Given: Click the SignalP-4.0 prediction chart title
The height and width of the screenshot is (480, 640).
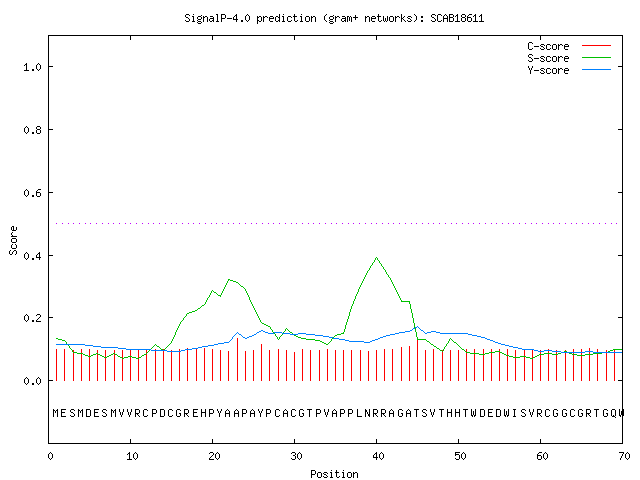Looking at the screenshot, I should [x=334, y=18].
